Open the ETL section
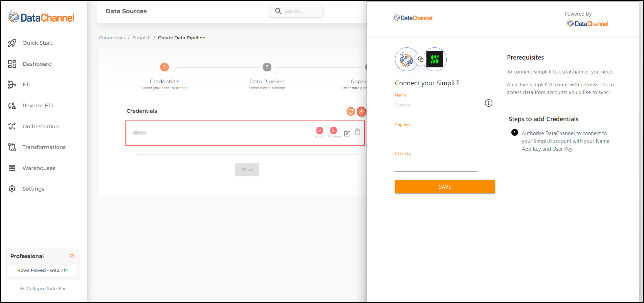Screen dimensions: 644x303 click(27, 85)
